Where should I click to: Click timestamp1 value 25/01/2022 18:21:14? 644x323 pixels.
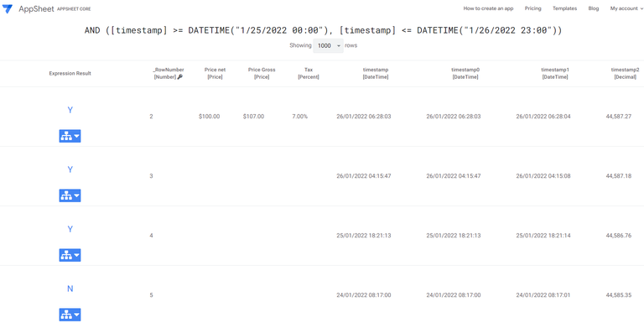(543, 236)
